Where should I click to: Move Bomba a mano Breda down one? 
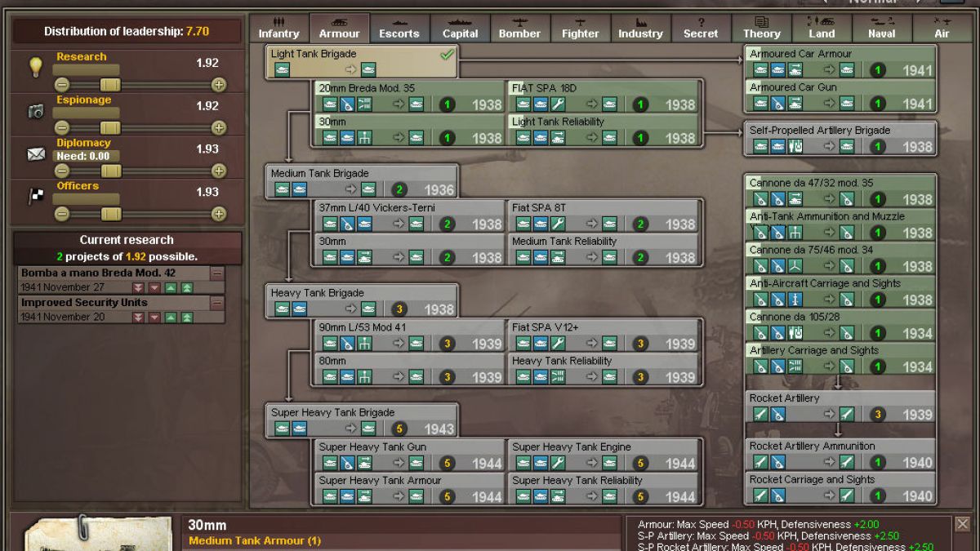point(154,288)
